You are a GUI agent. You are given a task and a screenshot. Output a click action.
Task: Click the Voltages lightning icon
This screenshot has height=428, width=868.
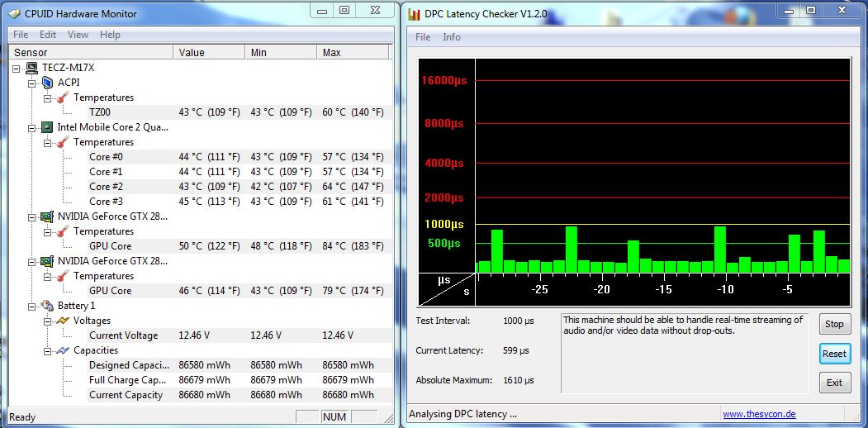(63, 321)
